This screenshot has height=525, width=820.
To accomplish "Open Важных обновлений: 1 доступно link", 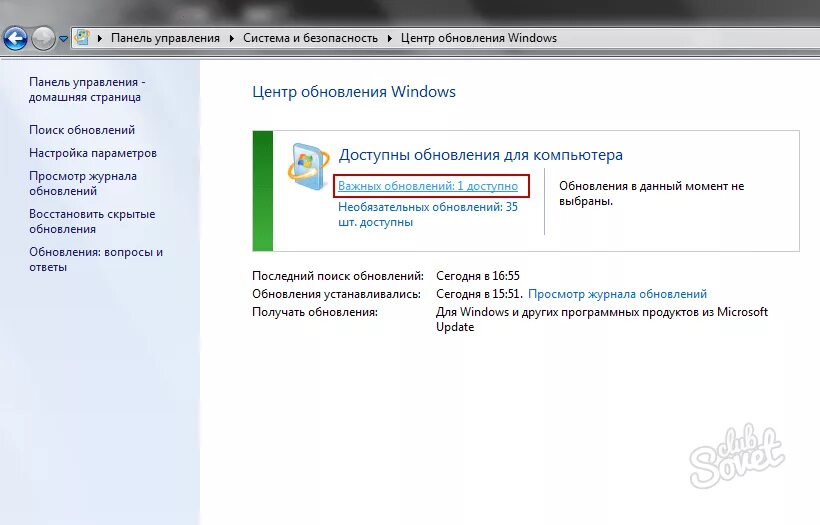I will coord(428,186).
